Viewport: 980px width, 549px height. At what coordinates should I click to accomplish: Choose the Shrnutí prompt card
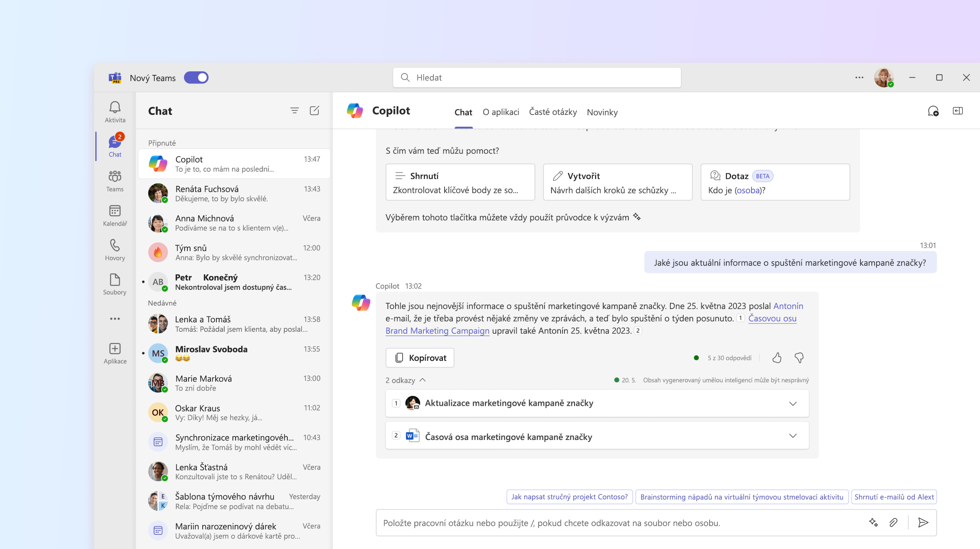click(460, 182)
